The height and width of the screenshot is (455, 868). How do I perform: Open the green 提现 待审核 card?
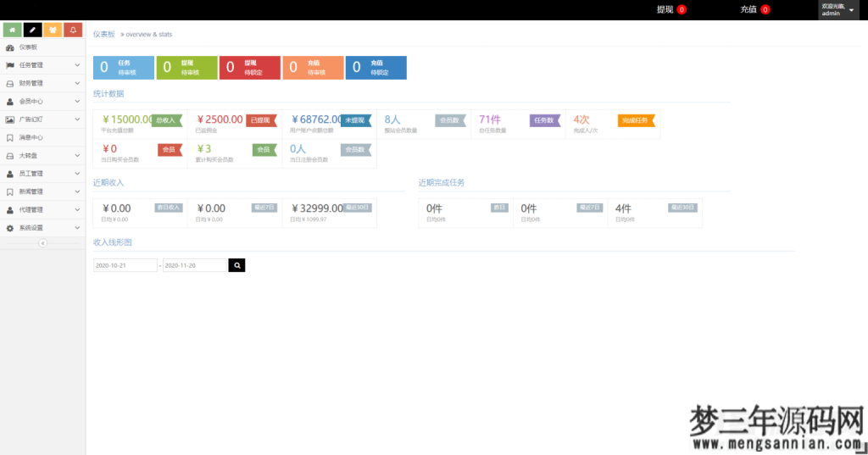(x=186, y=68)
